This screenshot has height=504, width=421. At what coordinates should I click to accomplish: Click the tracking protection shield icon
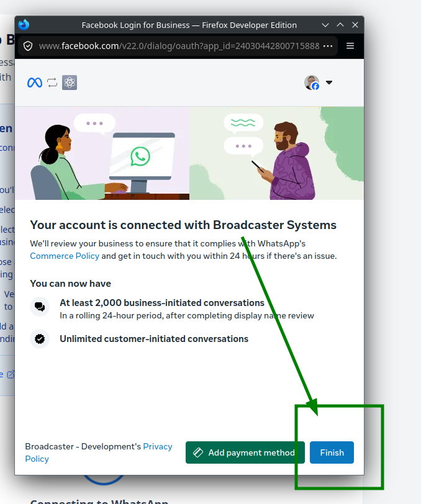tap(28, 46)
